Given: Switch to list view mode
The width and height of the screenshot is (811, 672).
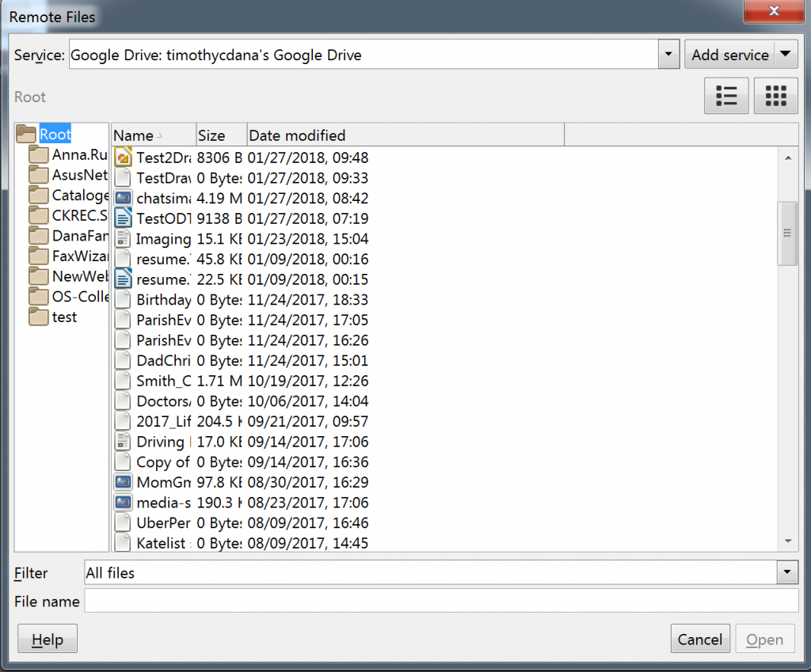Looking at the screenshot, I should (x=726, y=95).
